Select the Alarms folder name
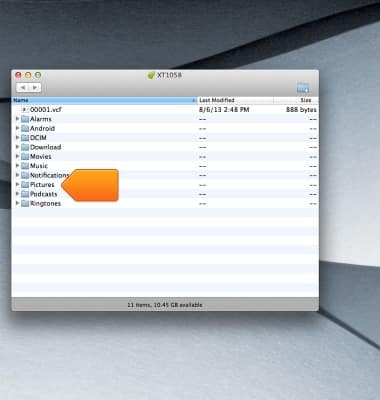 pos(41,119)
